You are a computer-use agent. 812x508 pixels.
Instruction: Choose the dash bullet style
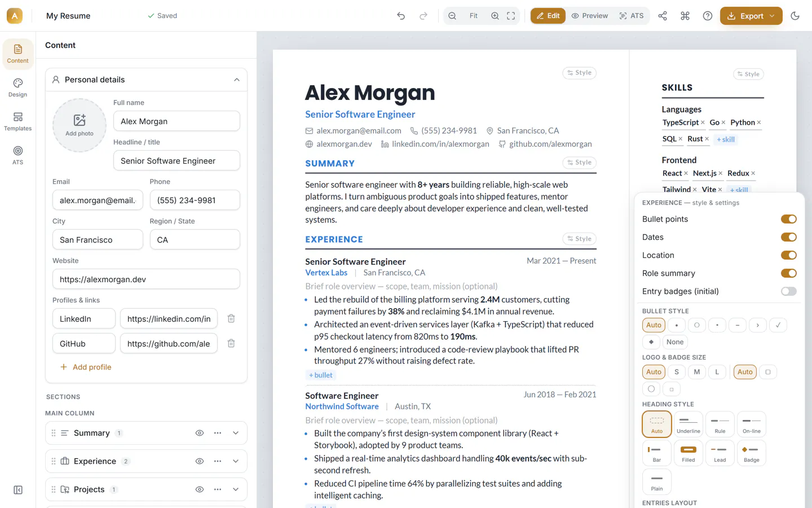pyautogui.click(x=737, y=325)
